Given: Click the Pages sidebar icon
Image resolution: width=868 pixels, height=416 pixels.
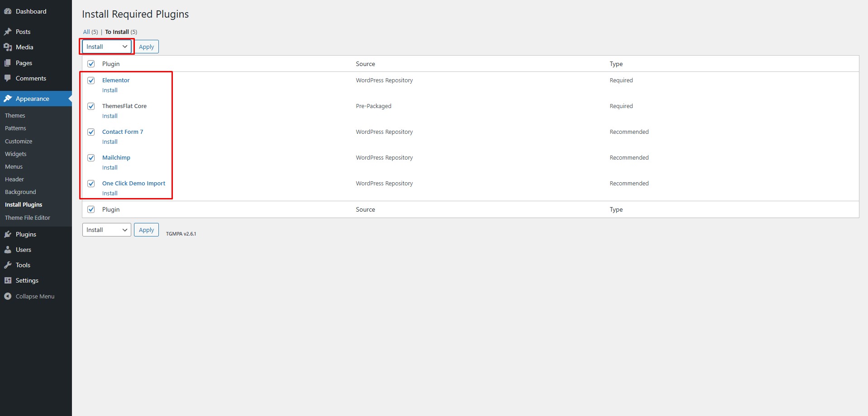Looking at the screenshot, I should pyautogui.click(x=8, y=63).
